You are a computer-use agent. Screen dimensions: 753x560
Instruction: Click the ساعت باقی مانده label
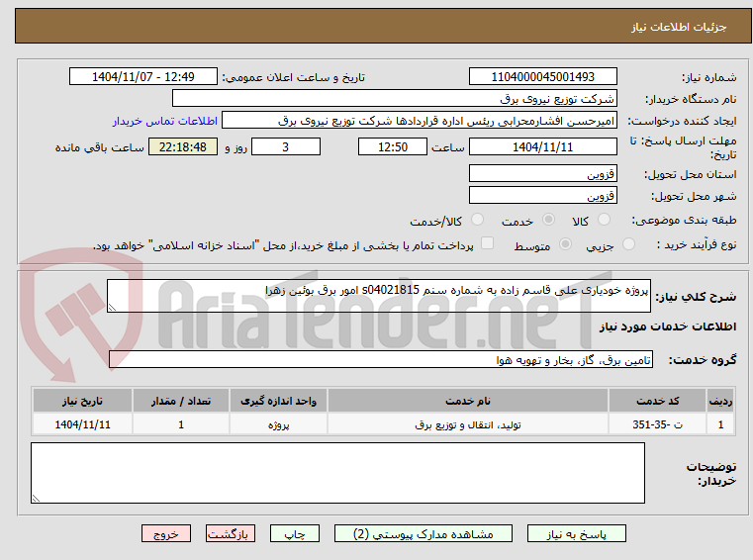click(x=99, y=147)
